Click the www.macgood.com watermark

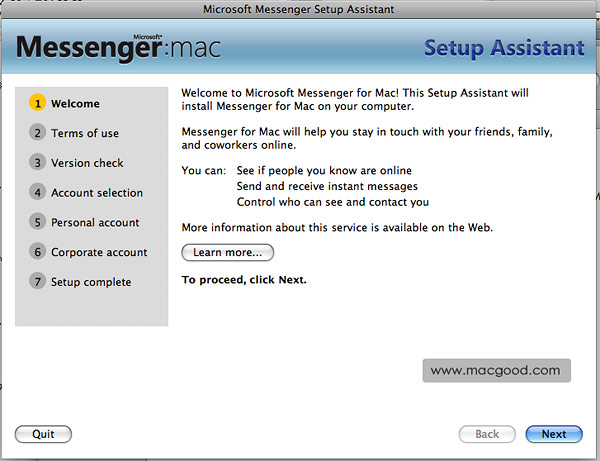click(x=497, y=370)
